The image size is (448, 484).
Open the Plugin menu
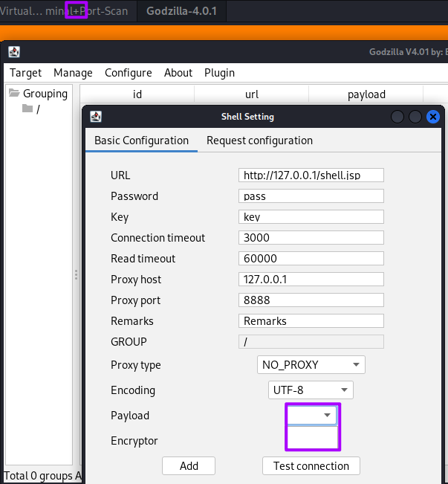pyautogui.click(x=219, y=73)
